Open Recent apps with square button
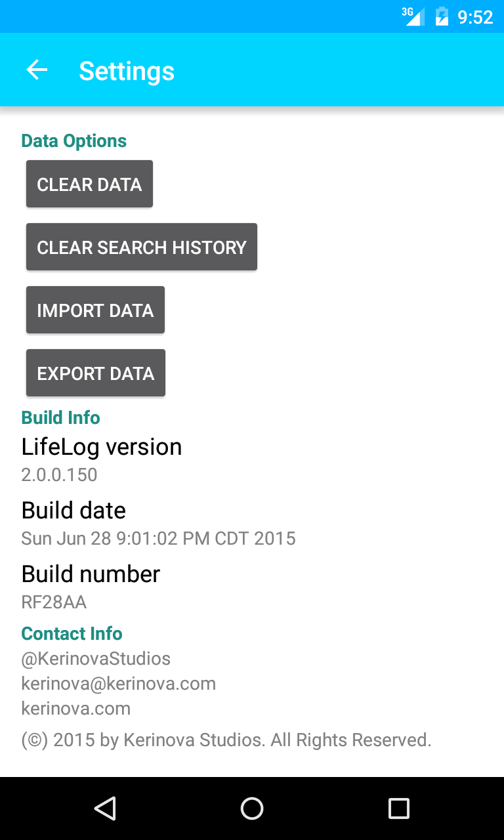 399,808
